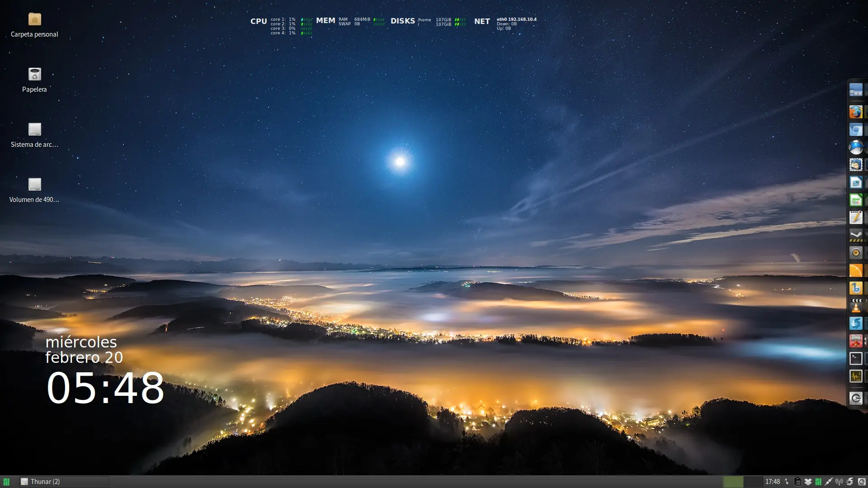Open LibreOffice Calc spreadsheet icon
Screen dimensions: 868x488
click(x=855, y=200)
